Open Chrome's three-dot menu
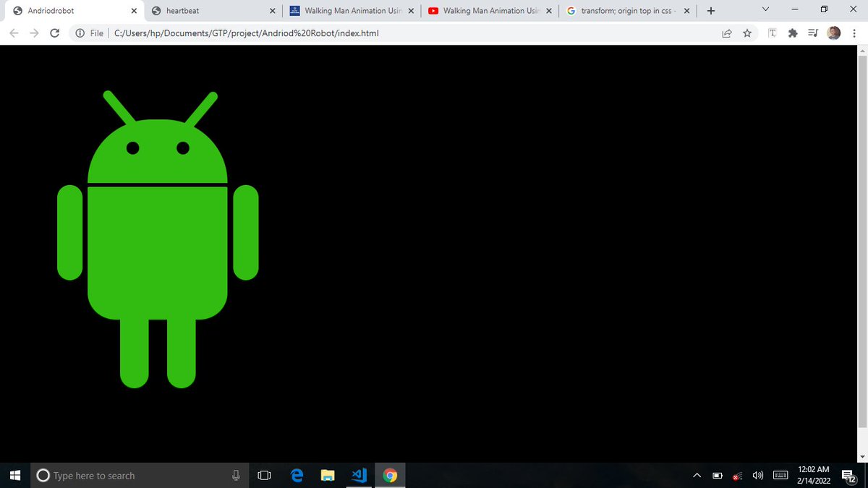Image resolution: width=868 pixels, height=488 pixels. [854, 33]
